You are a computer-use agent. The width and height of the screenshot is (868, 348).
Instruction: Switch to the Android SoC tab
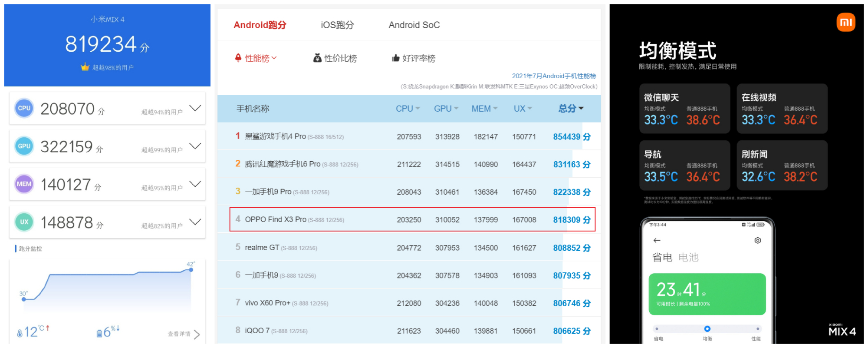pos(414,25)
